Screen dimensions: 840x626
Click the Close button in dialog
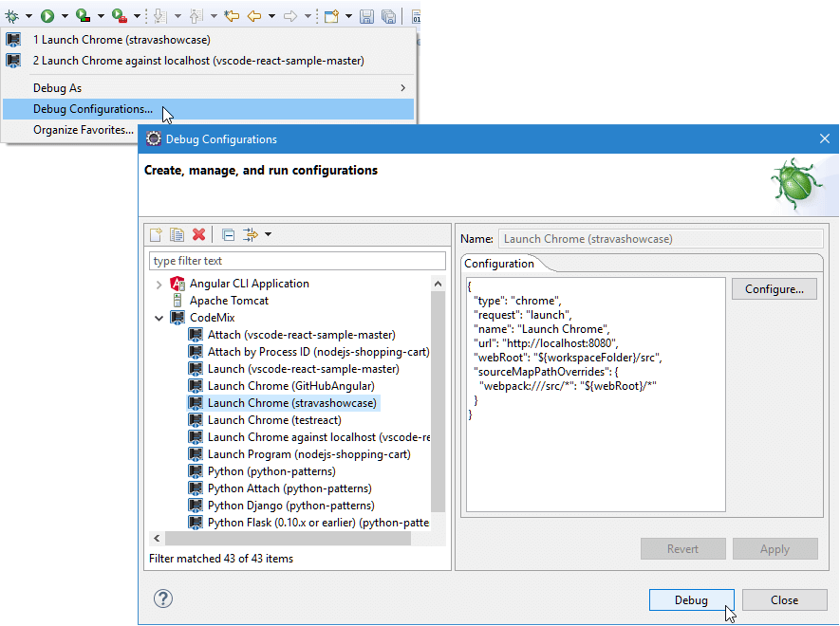coord(784,600)
